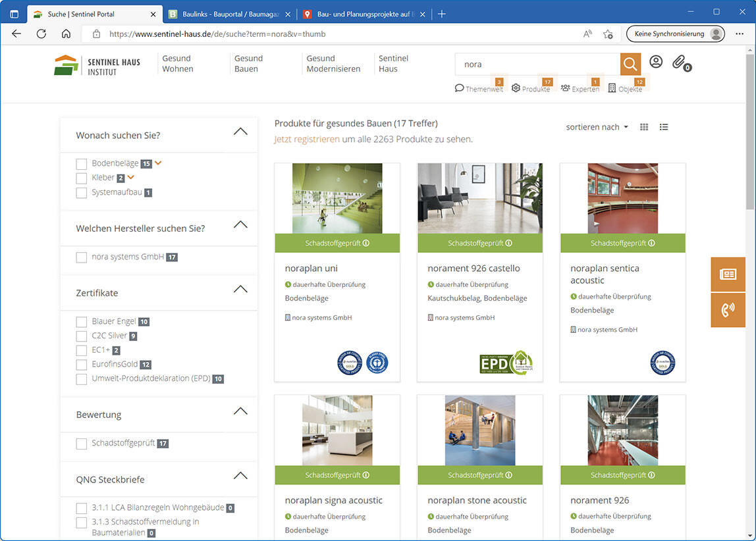This screenshot has height=541, width=756.
Task: Go back to the previous page
Action: tap(16, 34)
